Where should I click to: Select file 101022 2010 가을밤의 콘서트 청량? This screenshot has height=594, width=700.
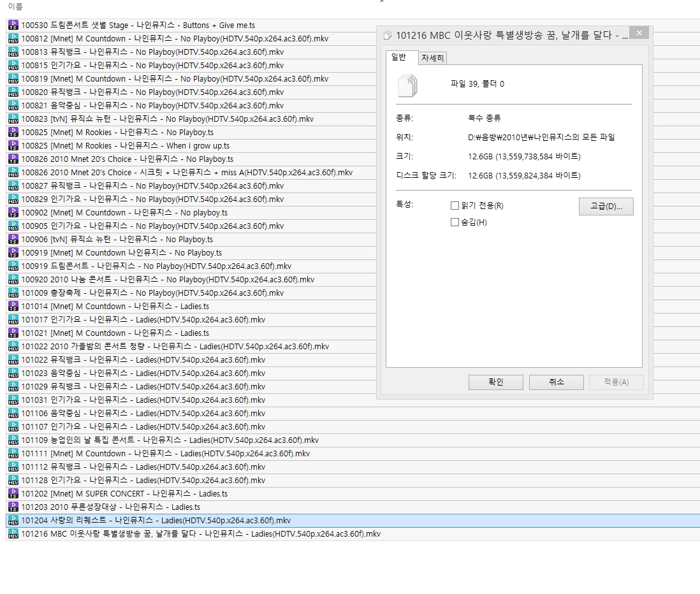tap(175, 347)
